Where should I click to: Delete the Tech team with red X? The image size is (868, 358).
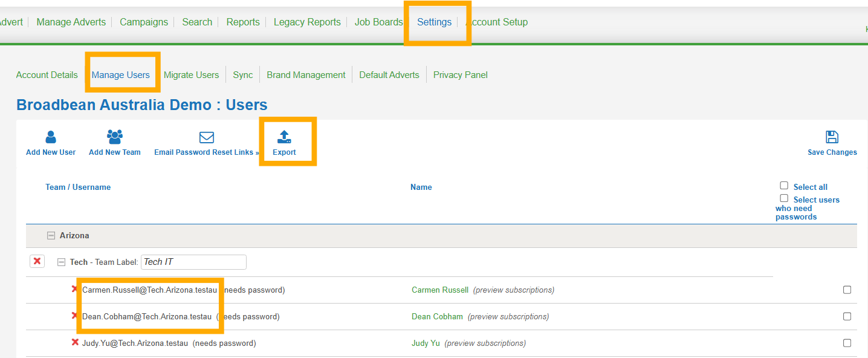point(37,261)
